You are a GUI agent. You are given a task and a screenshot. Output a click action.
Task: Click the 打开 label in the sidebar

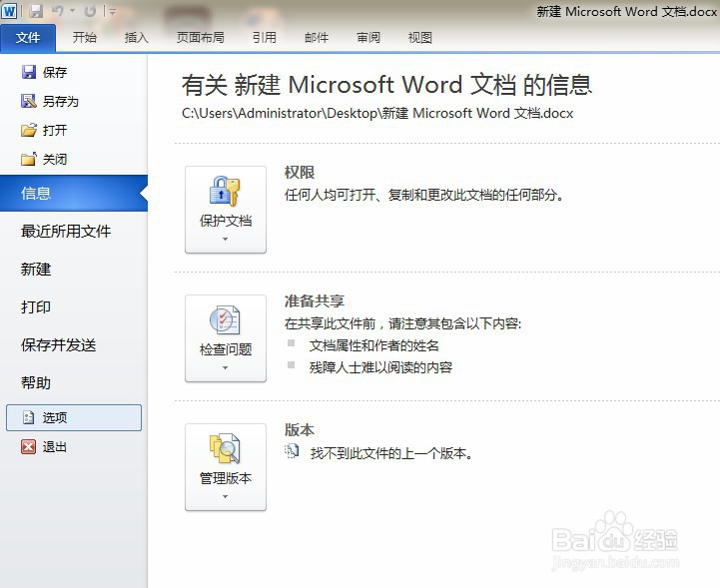55,130
